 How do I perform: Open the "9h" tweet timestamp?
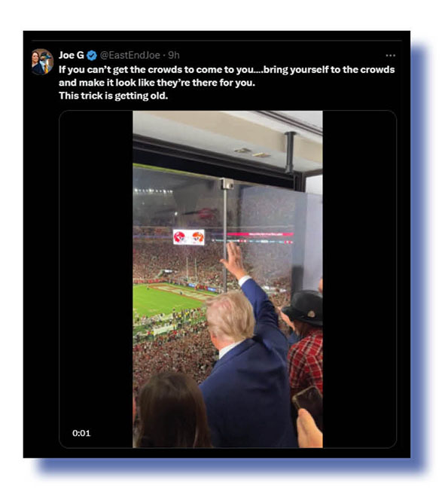[174, 56]
